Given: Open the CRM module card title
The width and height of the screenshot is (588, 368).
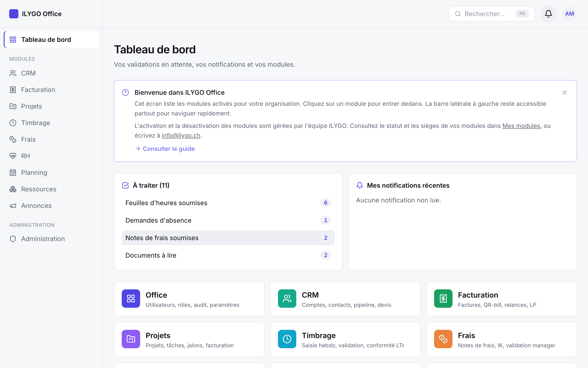Looking at the screenshot, I should click(310, 295).
